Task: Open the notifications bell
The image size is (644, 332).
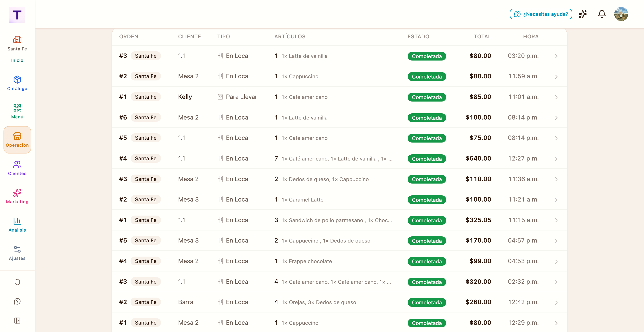Action: (x=602, y=14)
